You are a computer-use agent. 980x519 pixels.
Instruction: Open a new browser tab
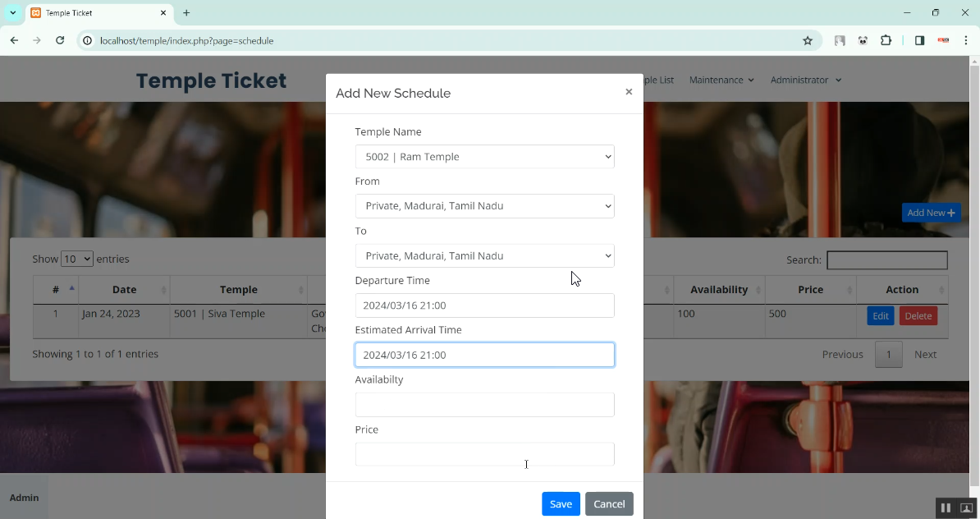coord(186,13)
